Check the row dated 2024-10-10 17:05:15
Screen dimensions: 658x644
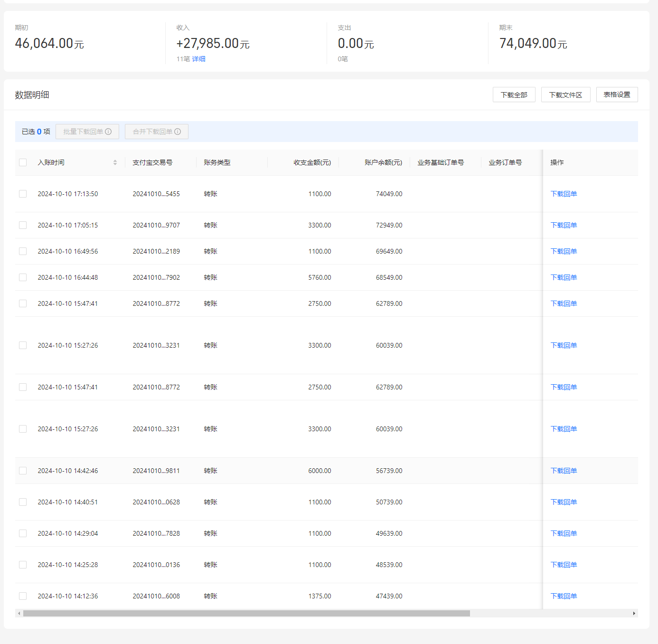23,225
